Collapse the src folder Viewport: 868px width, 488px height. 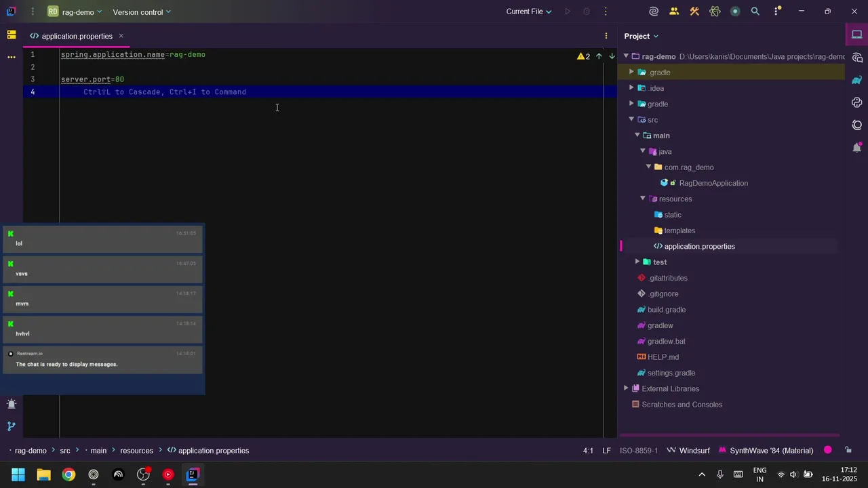pyautogui.click(x=631, y=119)
